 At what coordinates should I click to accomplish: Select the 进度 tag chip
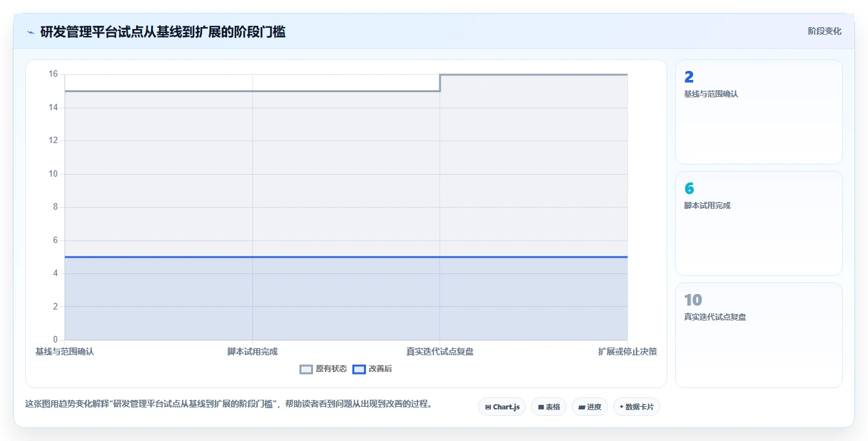point(590,407)
